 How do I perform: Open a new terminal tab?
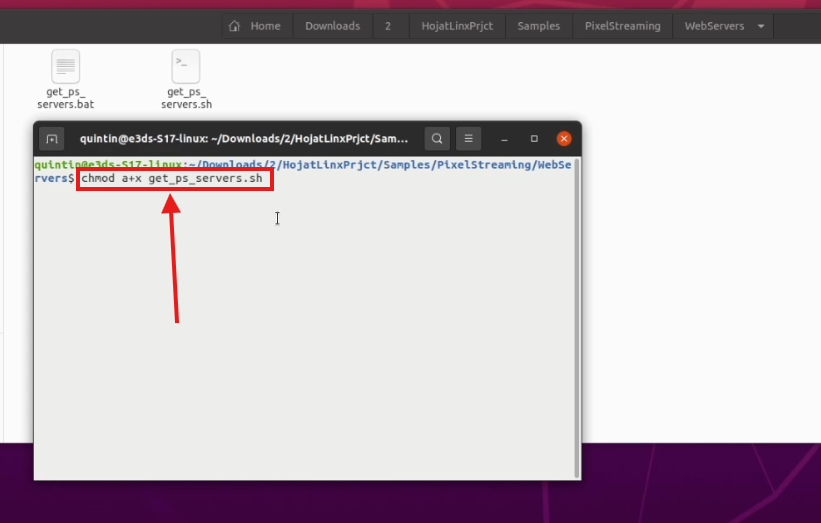point(52,139)
